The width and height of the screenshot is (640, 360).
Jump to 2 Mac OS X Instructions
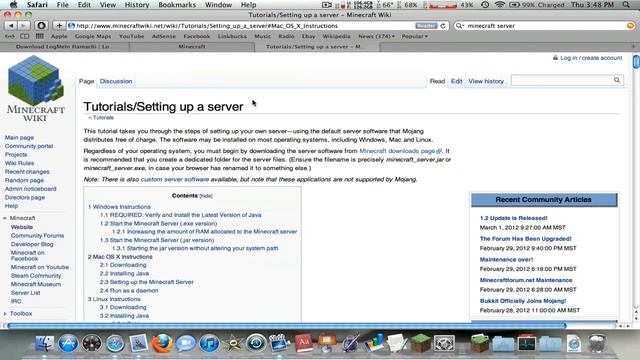(x=120, y=257)
